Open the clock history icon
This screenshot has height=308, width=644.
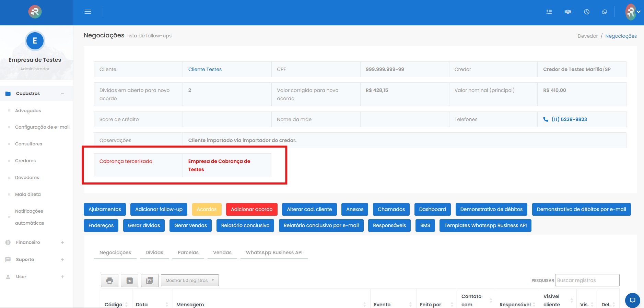587,12
